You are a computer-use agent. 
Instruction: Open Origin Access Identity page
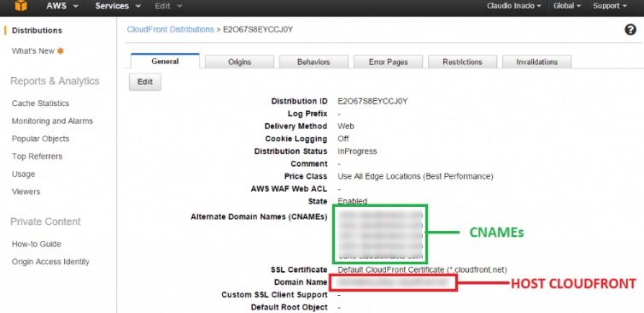click(x=50, y=262)
